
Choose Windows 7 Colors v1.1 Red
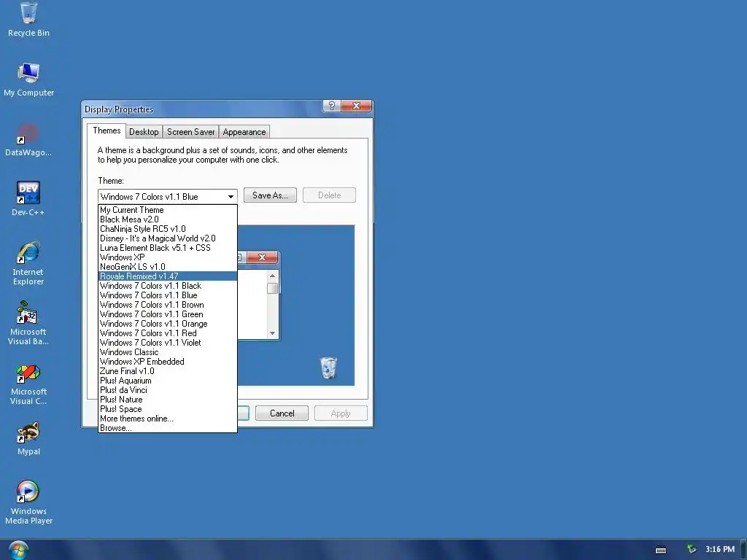coord(168,333)
